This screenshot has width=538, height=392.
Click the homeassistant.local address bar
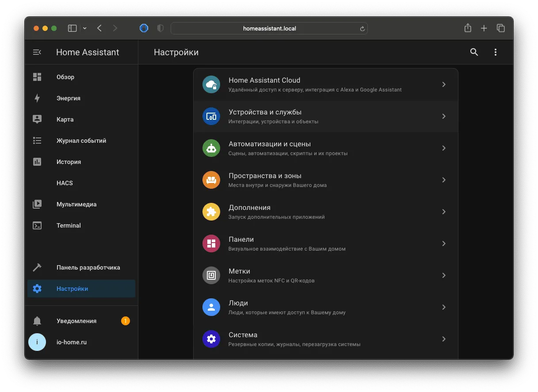269,28
